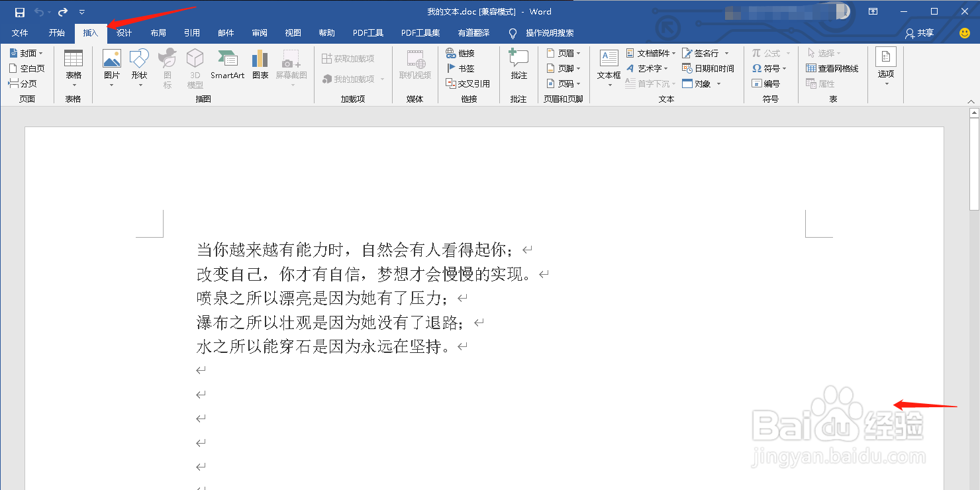Open the 有道翻译 tab
Viewport: 980px width, 490px height.
pos(474,33)
